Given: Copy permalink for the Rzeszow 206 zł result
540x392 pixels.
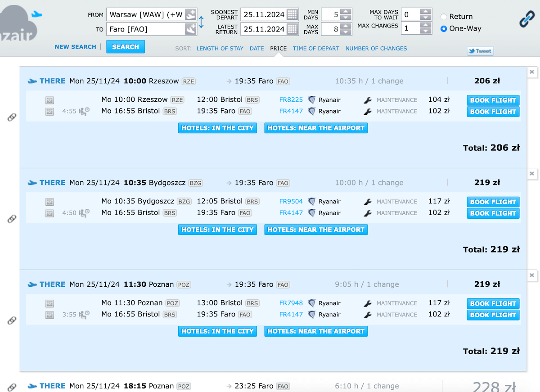Looking at the screenshot, I should (x=12, y=117).
